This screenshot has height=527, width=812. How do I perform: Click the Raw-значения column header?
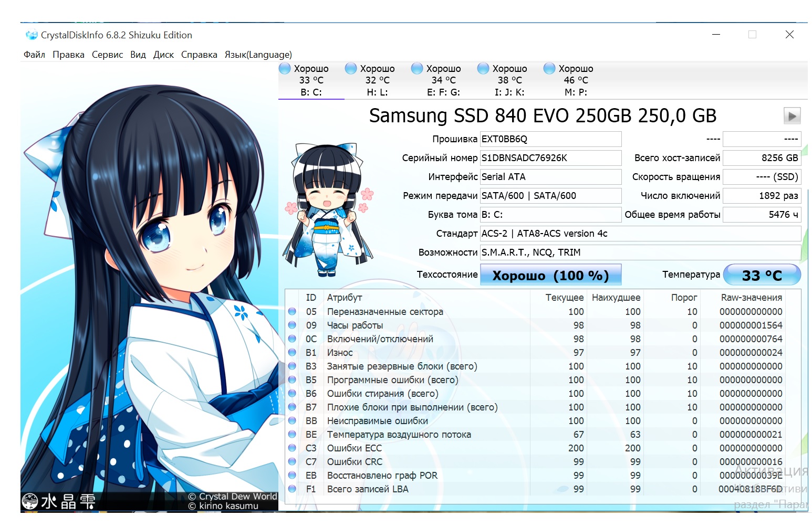point(752,298)
